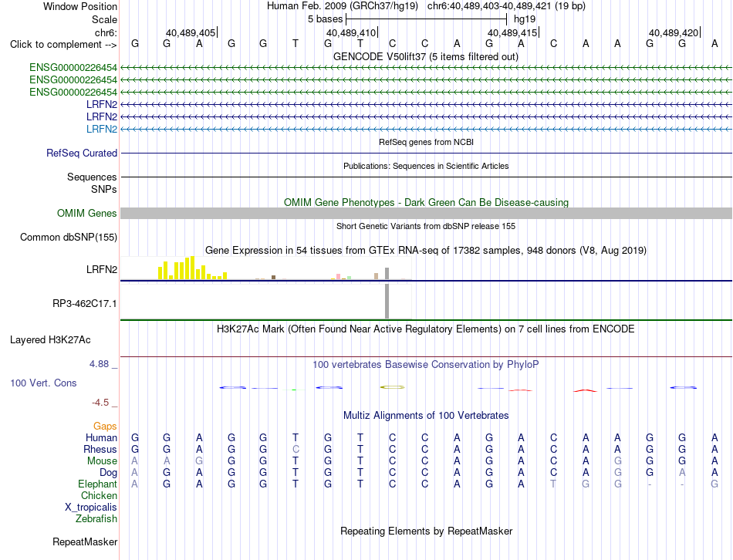Click the light C mismatch in Rhesus row
The image size is (733, 560).
[x=296, y=449]
